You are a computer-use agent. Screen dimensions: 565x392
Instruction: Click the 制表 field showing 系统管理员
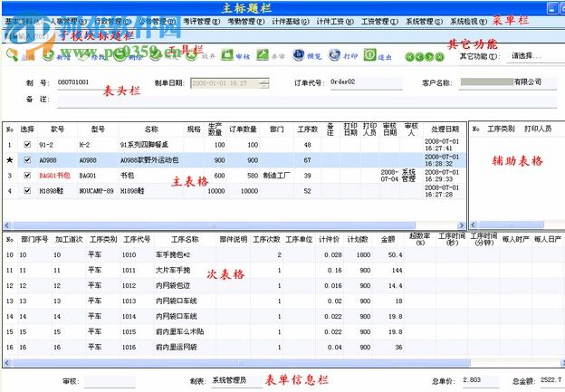tap(236, 381)
